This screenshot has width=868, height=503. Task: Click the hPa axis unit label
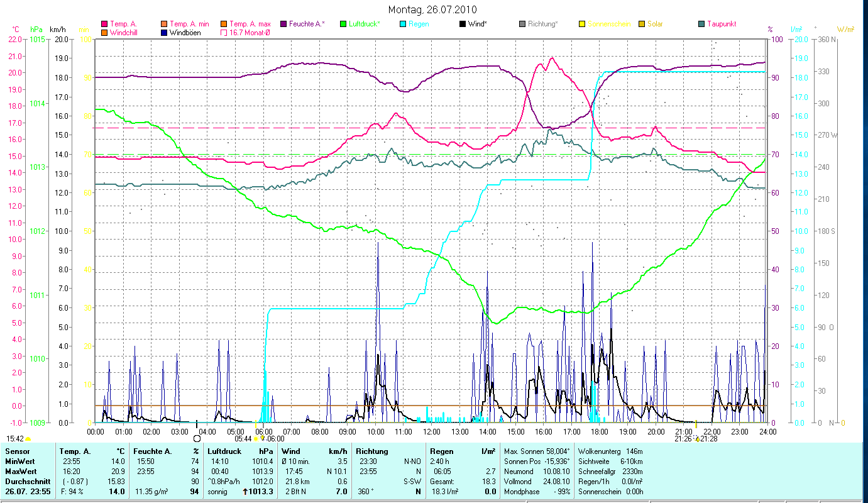37,30
